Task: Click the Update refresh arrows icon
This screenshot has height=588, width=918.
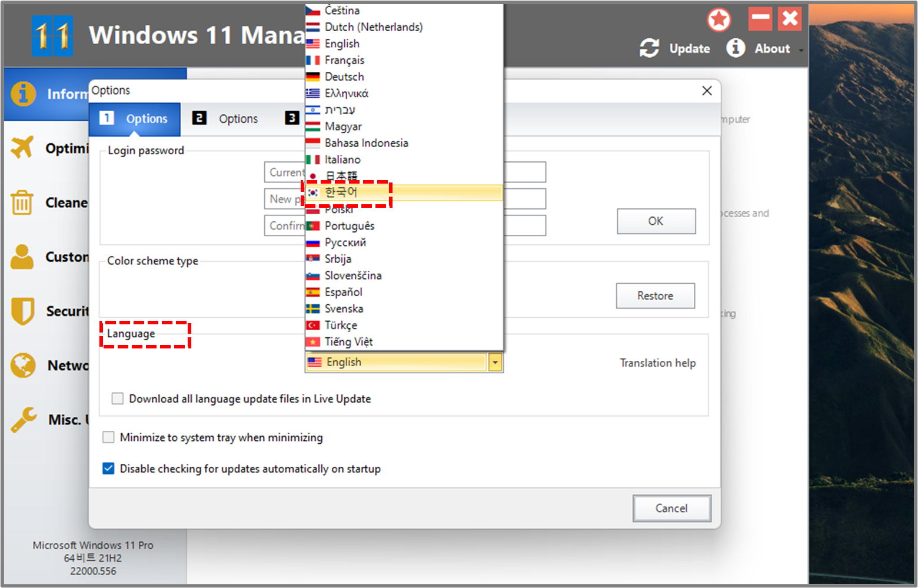Action: tap(650, 48)
